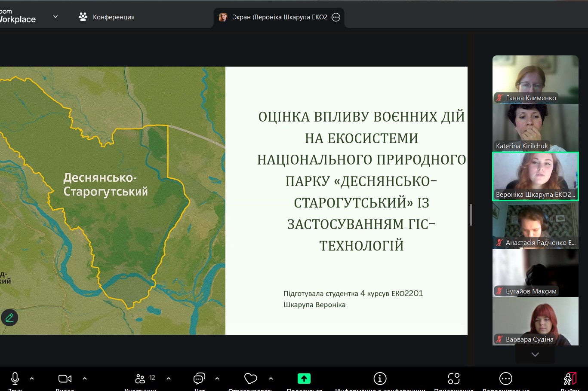Click the microphone icon in the toolbar
Image resolution: width=588 pixels, height=391 pixels.
coord(15,379)
